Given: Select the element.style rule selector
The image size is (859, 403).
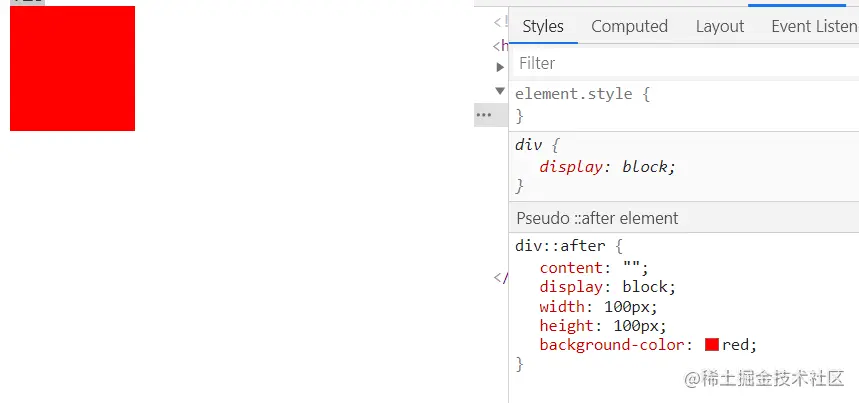Looking at the screenshot, I should (574, 94).
